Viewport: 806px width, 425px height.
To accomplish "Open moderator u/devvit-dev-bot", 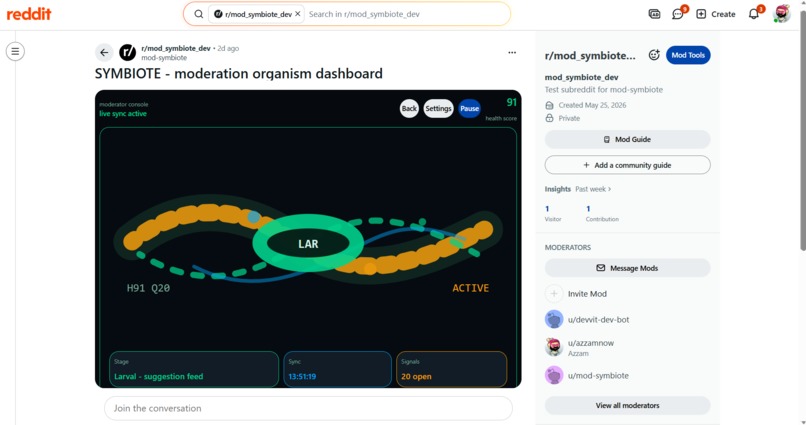I will [x=598, y=319].
